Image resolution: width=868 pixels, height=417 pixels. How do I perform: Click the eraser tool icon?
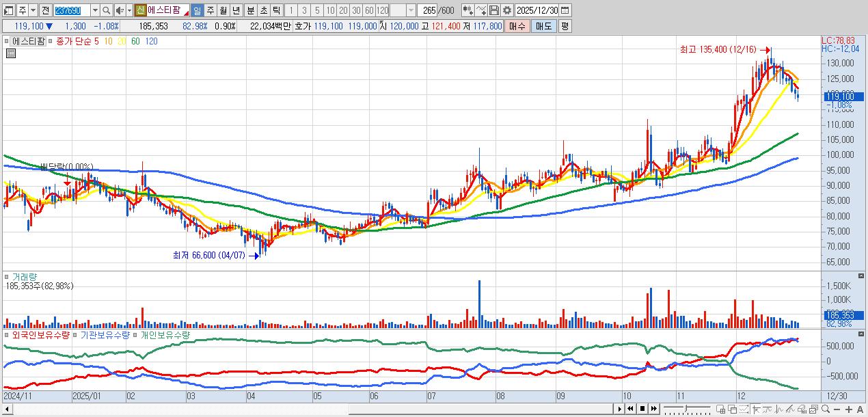click(802, 409)
